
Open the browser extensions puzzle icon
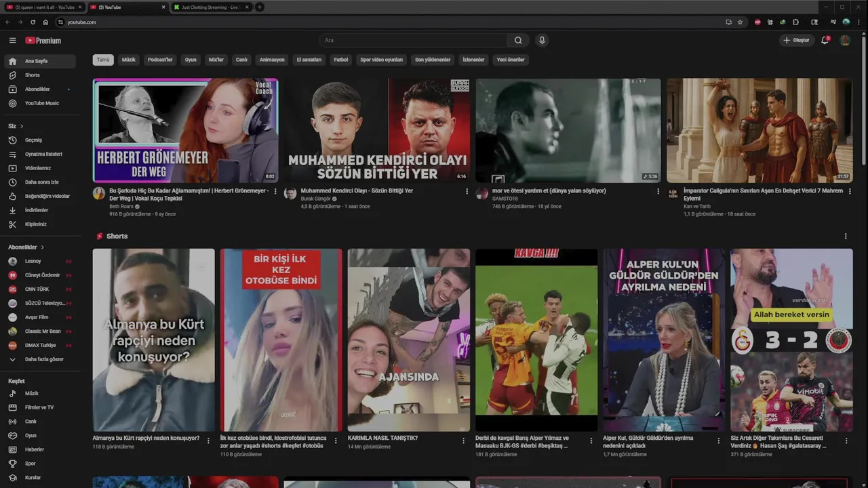(795, 22)
